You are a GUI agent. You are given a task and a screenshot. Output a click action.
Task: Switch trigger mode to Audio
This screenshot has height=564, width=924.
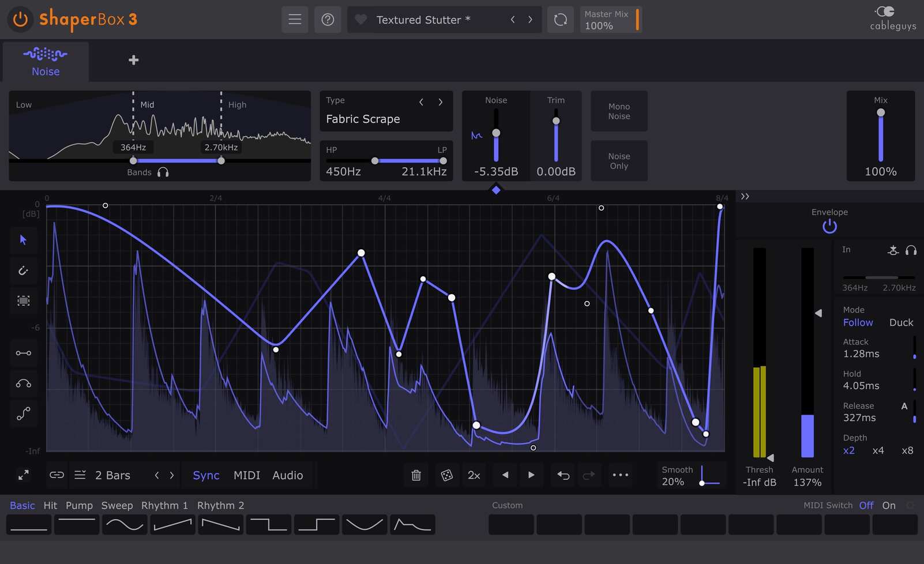287,475
